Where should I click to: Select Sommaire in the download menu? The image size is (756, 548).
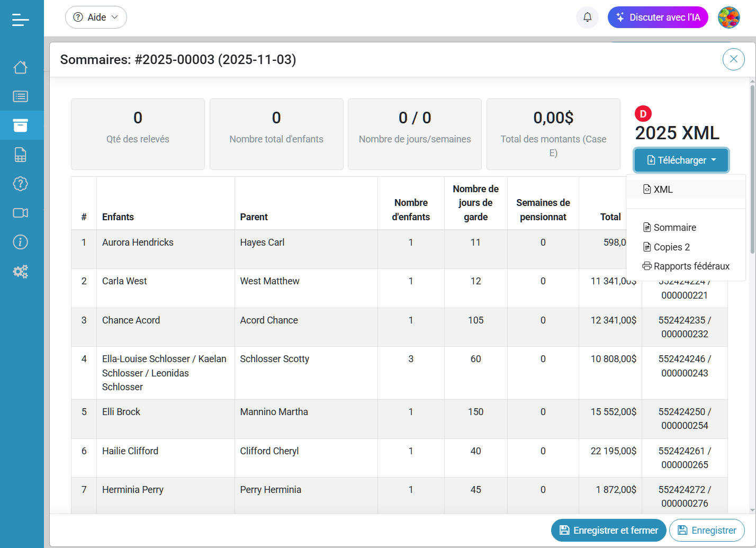point(674,228)
